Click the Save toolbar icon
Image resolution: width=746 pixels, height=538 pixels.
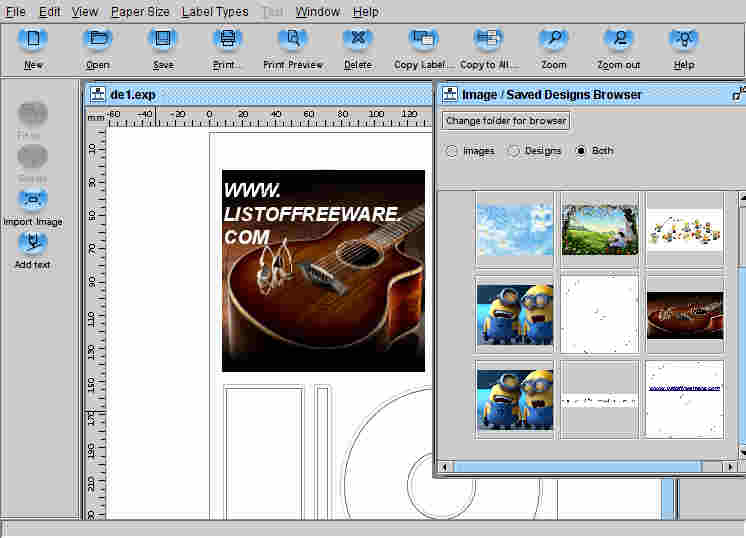(x=163, y=39)
